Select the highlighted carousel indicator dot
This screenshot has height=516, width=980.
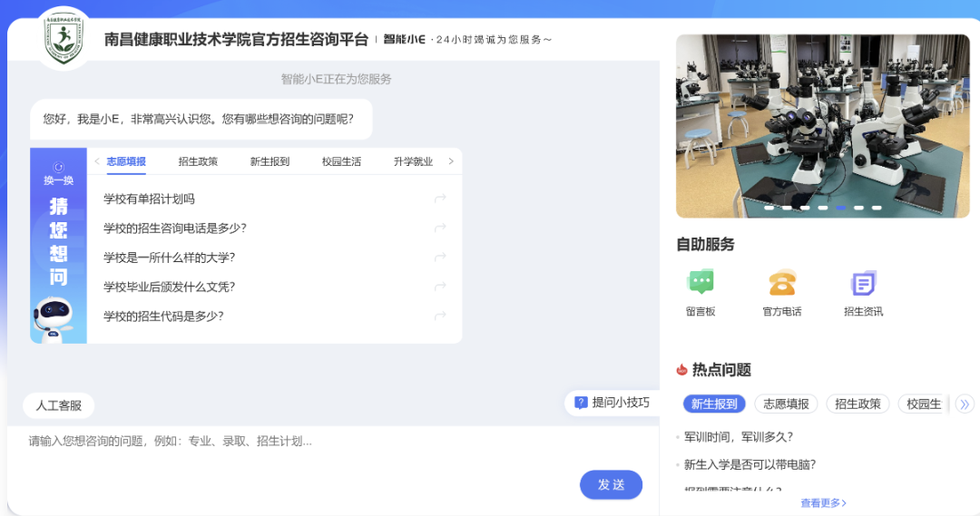click(840, 208)
